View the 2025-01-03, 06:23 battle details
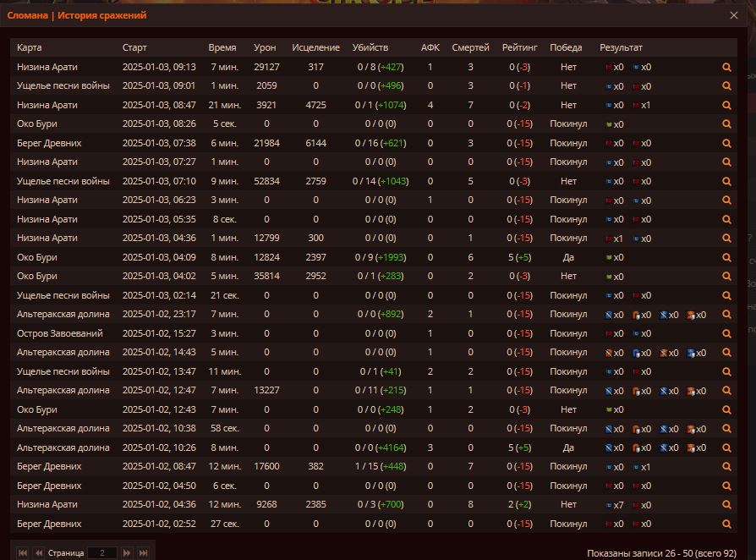The image size is (756, 560). click(726, 200)
